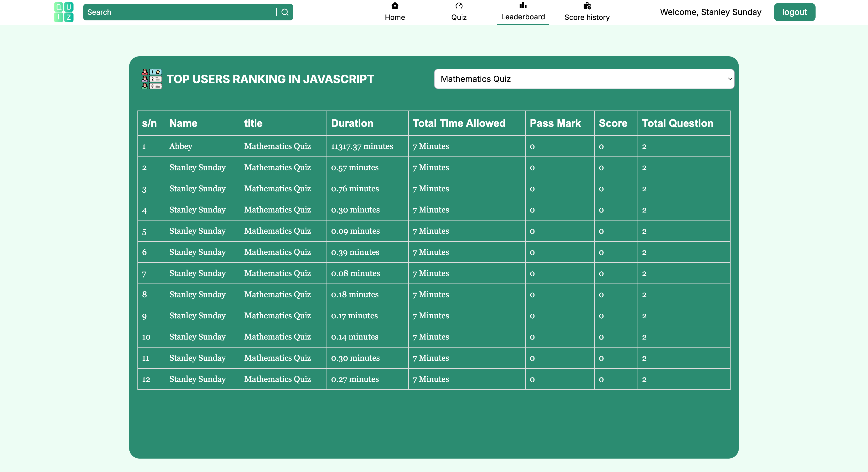Click the search magnifier icon
The image size is (868, 472).
pyautogui.click(x=285, y=12)
